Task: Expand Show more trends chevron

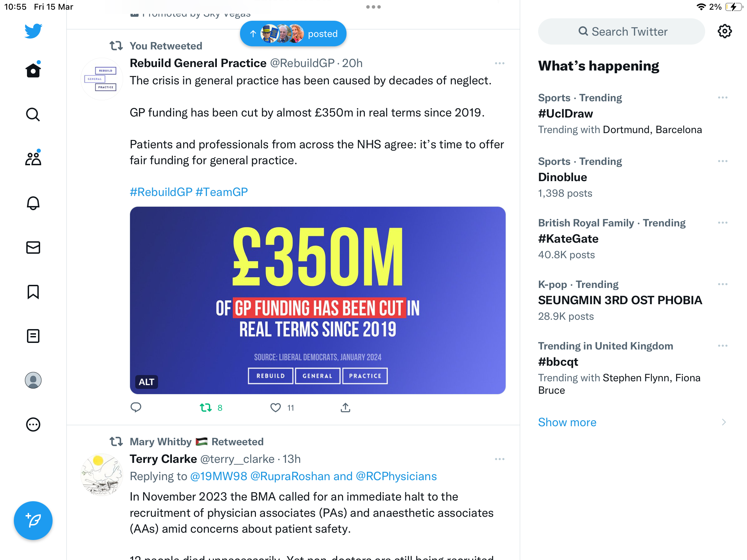Action: [x=723, y=422]
